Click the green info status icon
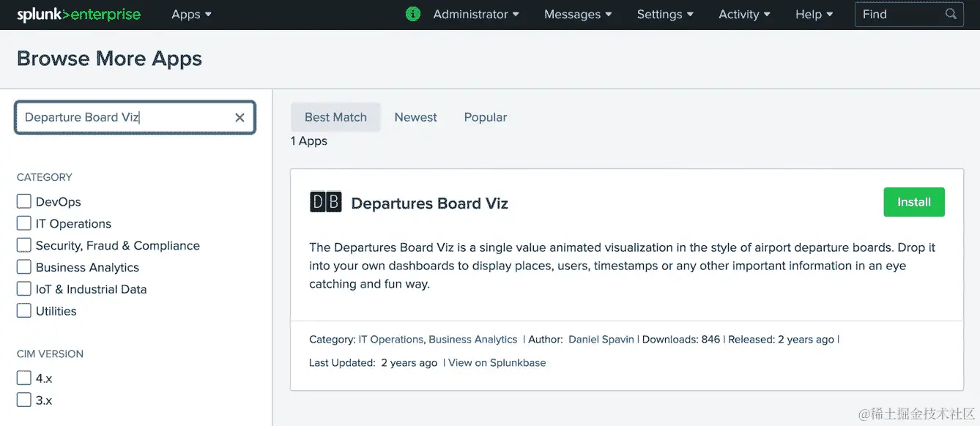 [x=413, y=14]
